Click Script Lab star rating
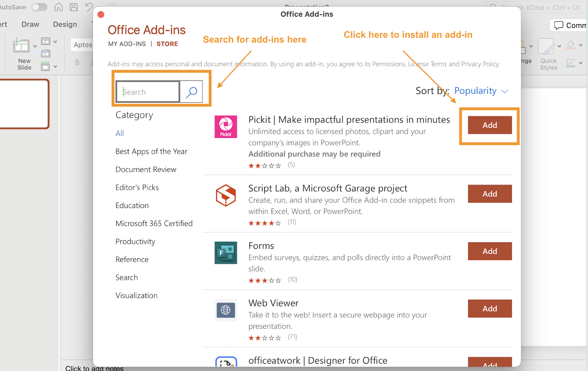Screen dimensions: 588x371 (x=265, y=223)
